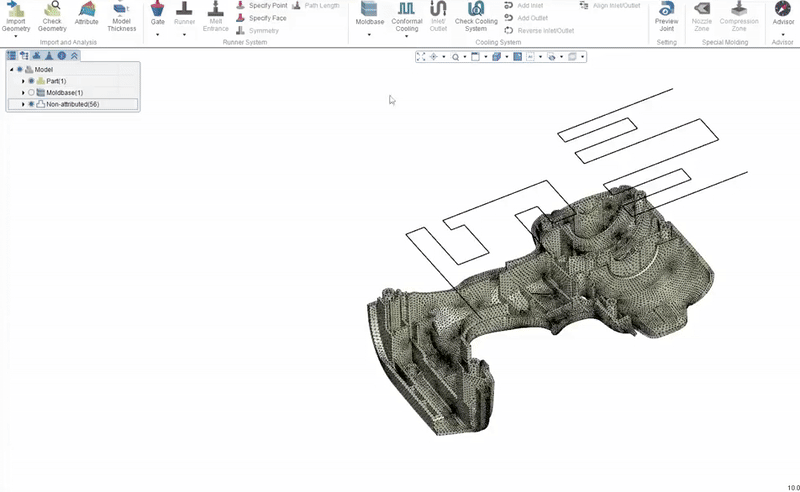Open the Model Thickness tool

pyautogui.click(x=121, y=9)
